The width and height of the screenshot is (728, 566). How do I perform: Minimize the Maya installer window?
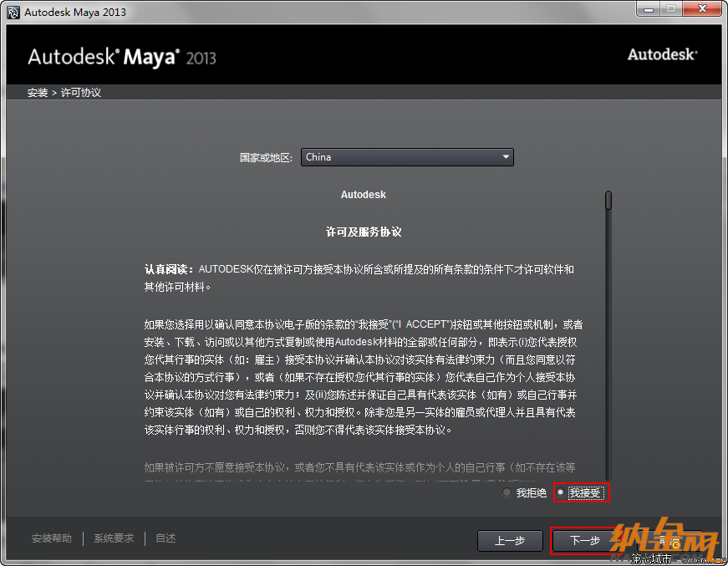click(648, 9)
